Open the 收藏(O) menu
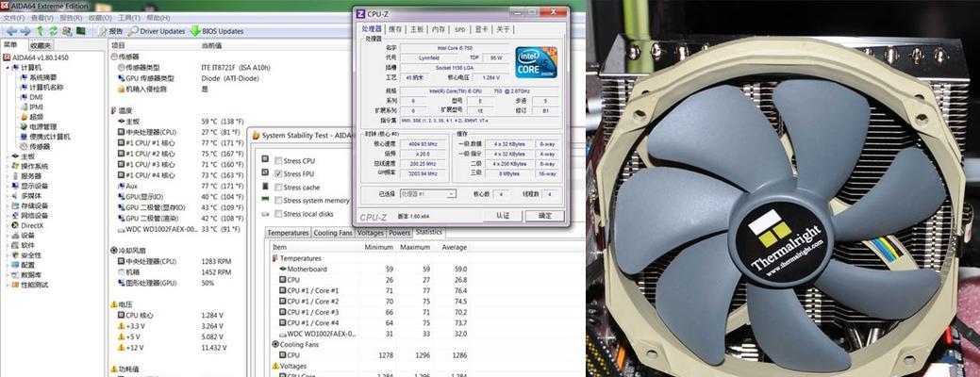 point(100,18)
